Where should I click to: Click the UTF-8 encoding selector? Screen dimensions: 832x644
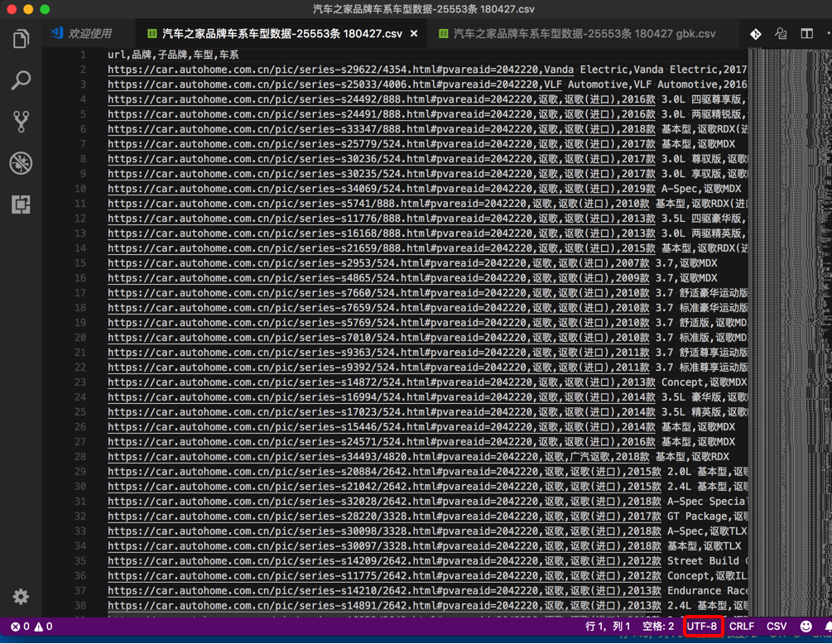[x=701, y=627]
